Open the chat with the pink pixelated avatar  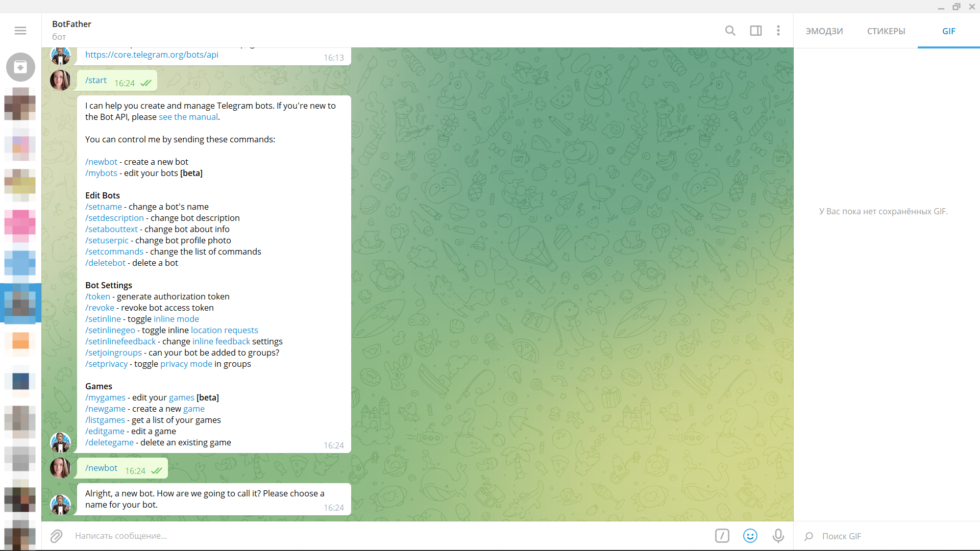tap(20, 226)
